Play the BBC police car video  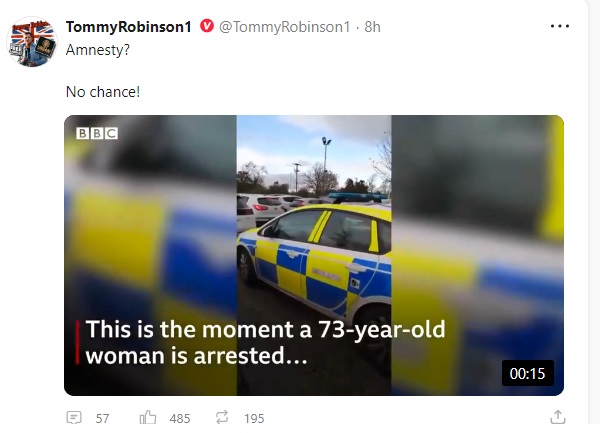[314, 255]
